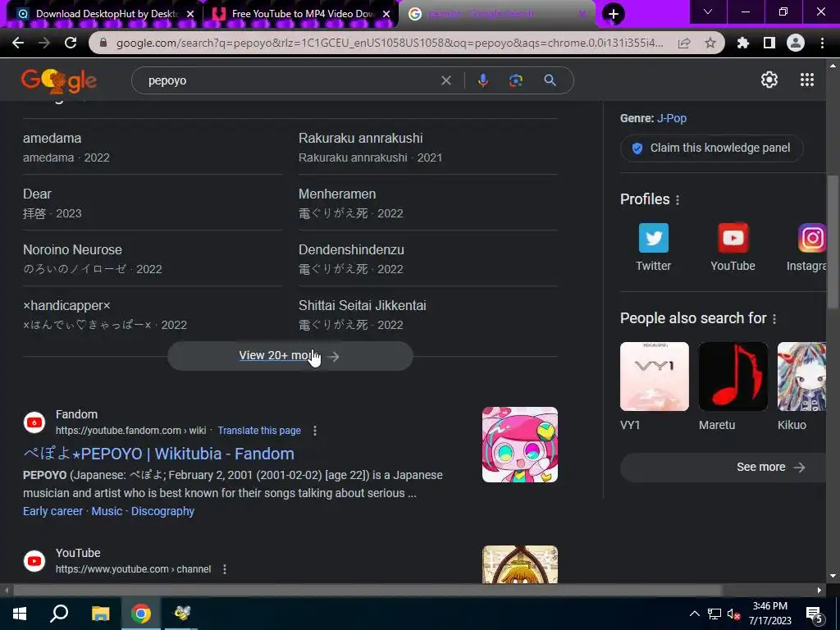Search by image with Google Lens

pos(516,80)
